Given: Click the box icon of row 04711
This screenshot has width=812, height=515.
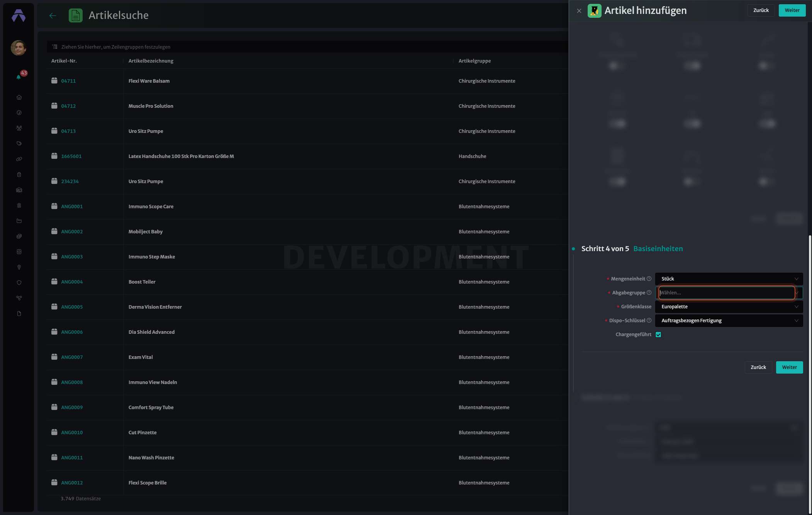Looking at the screenshot, I should pos(54,81).
